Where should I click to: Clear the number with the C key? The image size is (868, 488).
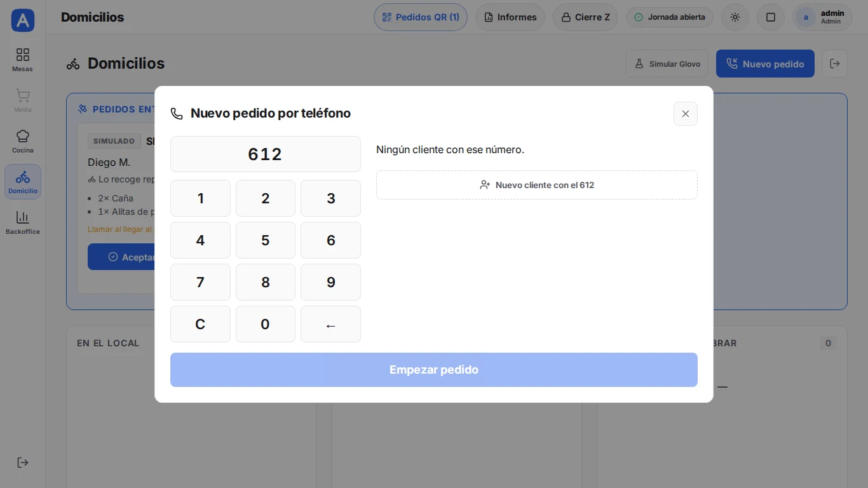coord(200,324)
